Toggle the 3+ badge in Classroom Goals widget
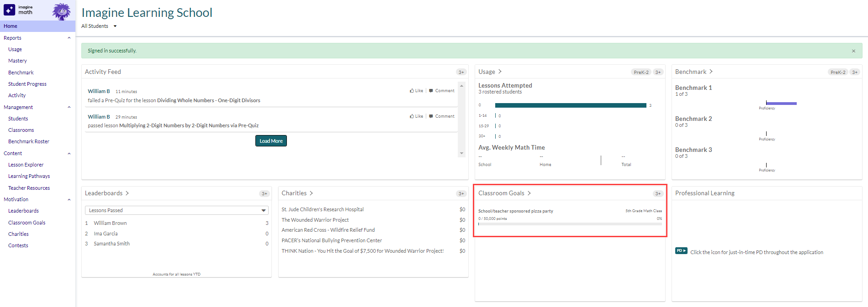Image resolution: width=868 pixels, height=307 pixels. point(658,193)
